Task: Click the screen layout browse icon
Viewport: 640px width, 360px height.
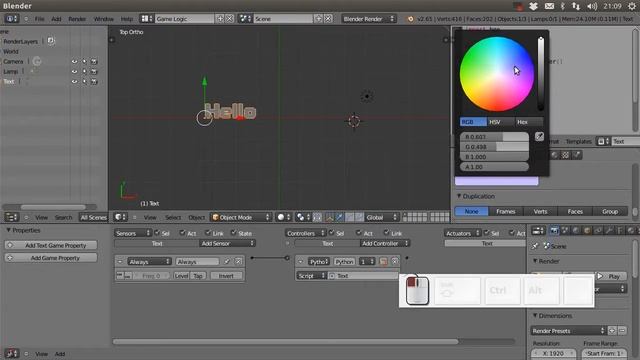Action: click(147, 19)
